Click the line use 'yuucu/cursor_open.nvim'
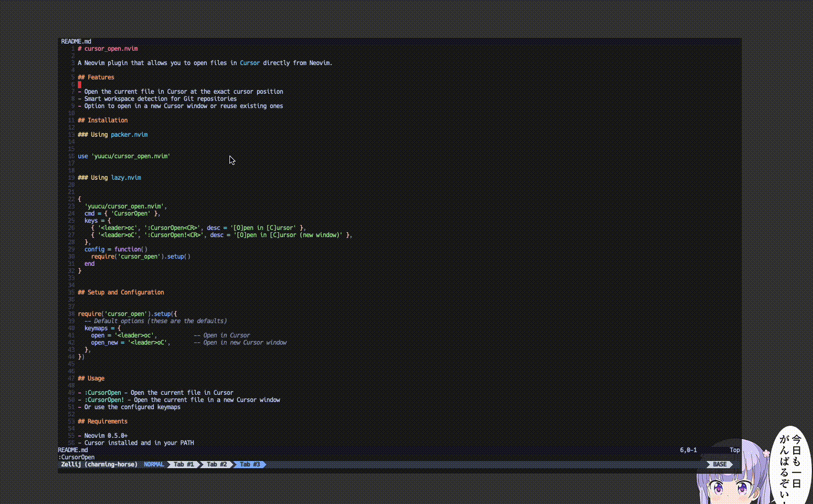The width and height of the screenshot is (813, 504). (124, 156)
